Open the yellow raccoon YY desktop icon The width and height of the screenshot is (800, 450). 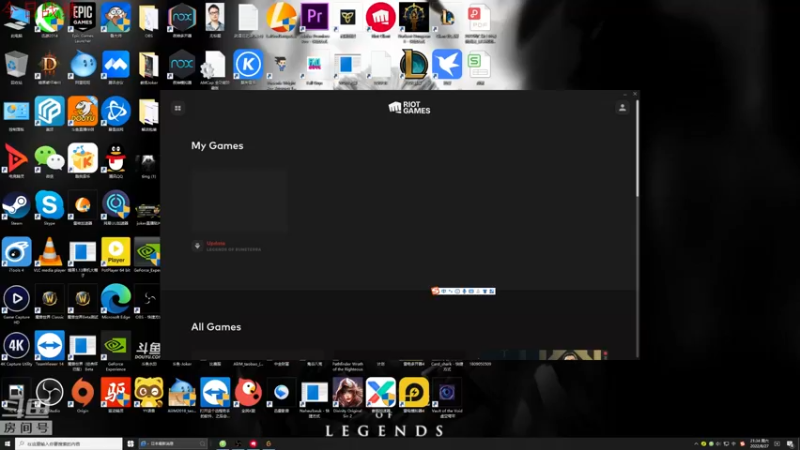click(148, 393)
